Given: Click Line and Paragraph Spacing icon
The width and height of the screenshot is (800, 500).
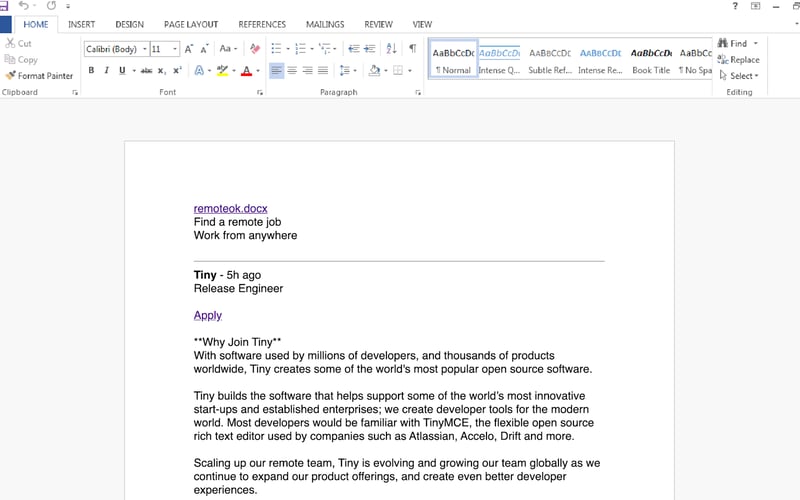Looking at the screenshot, I should [x=345, y=70].
